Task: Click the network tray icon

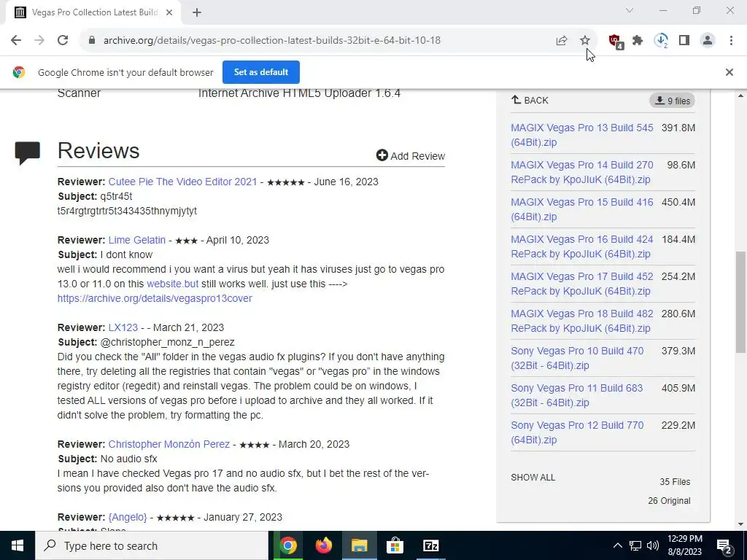Action: point(635,545)
